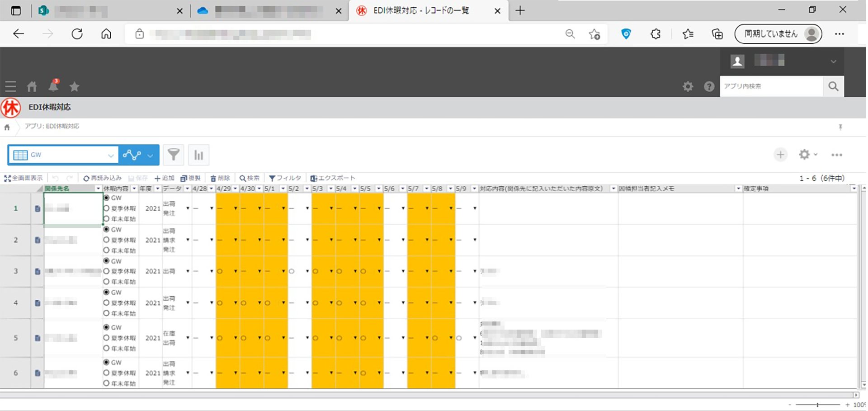This screenshot has height=411, width=868.
Task: Select 夏季休暇 radio button in row 1
Action: tap(107, 208)
